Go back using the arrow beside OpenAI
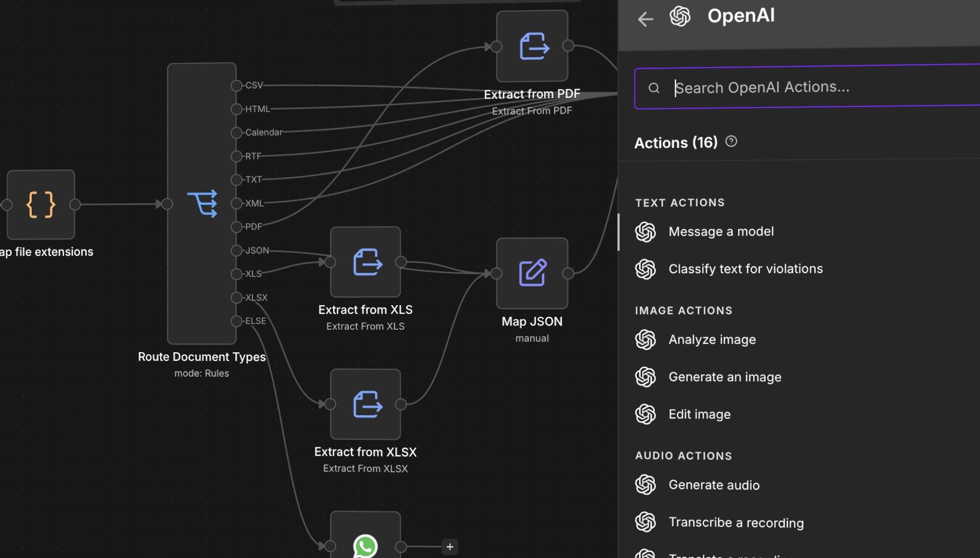The width and height of the screenshot is (980, 558). [645, 19]
